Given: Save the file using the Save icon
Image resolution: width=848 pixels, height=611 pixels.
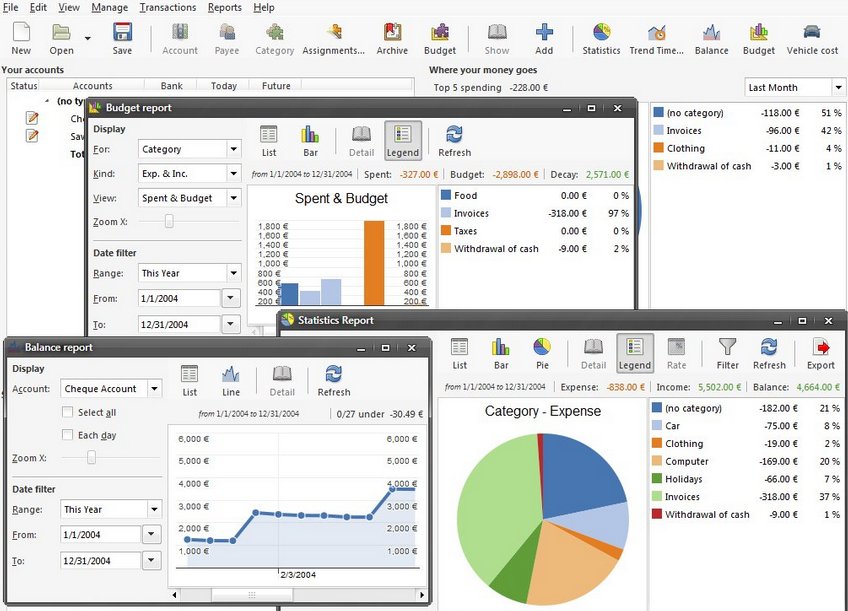Looking at the screenshot, I should click(122, 32).
